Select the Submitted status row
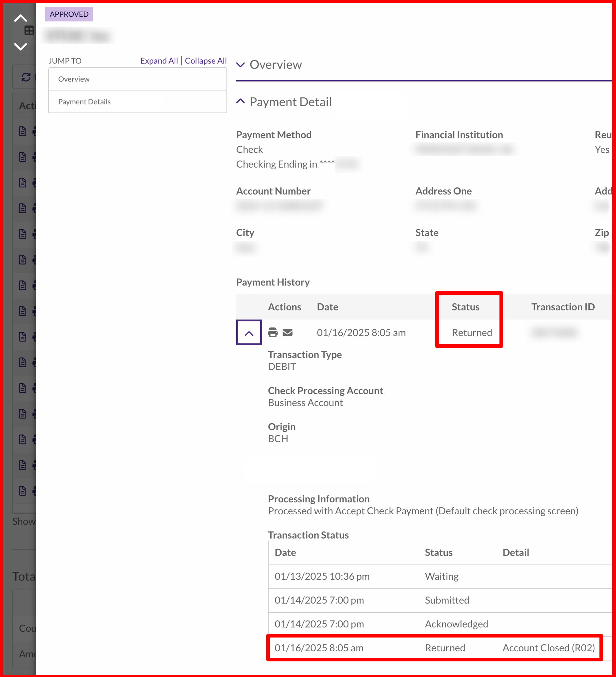The height and width of the screenshot is (677, 616). (440, 600)
